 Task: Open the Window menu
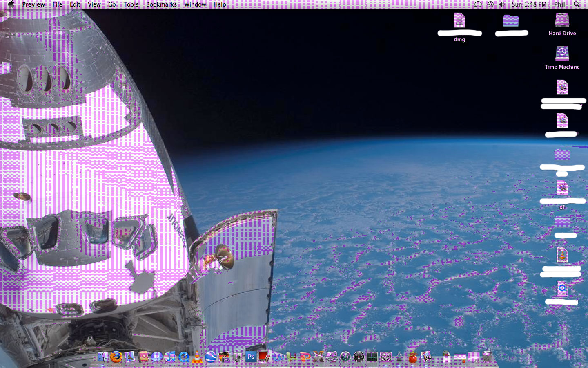click(x=195, y=4)
